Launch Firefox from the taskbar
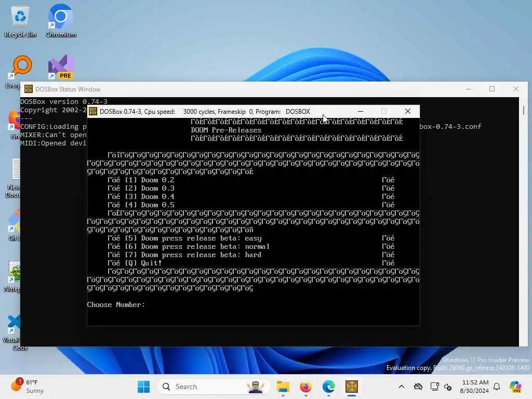Screen dimensions: 532x399 [x=305, y=387]
